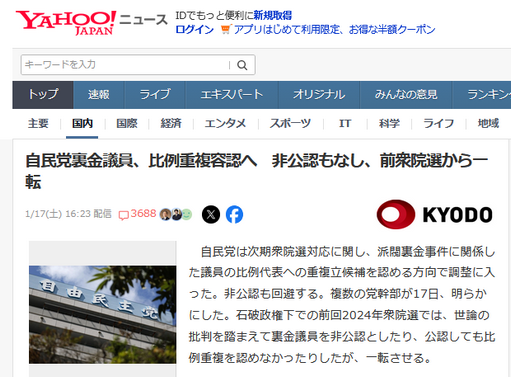Open the みんなの意見 navigation tab
This screenshot has height=377, width=511.
[x=406, y=95]
